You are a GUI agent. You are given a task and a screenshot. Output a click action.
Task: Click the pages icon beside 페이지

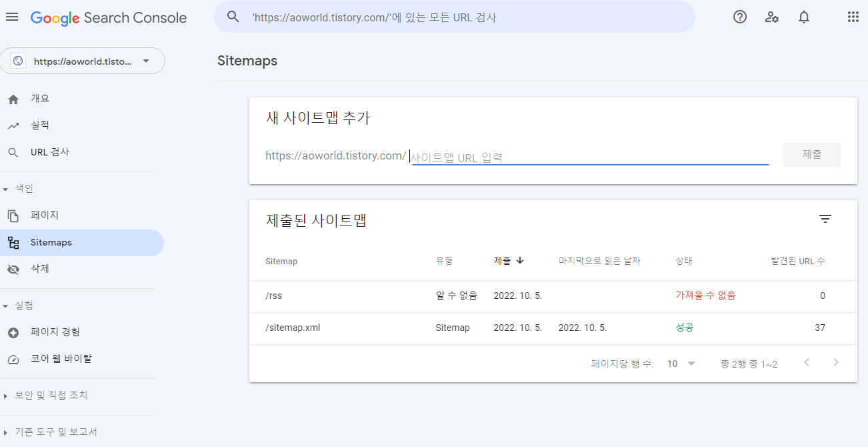pyautogui.click(x=13, y=215)
